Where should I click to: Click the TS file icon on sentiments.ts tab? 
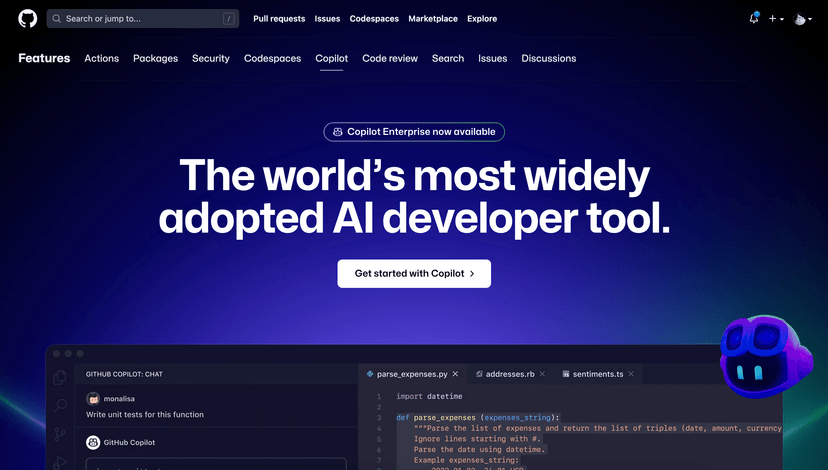566,374
